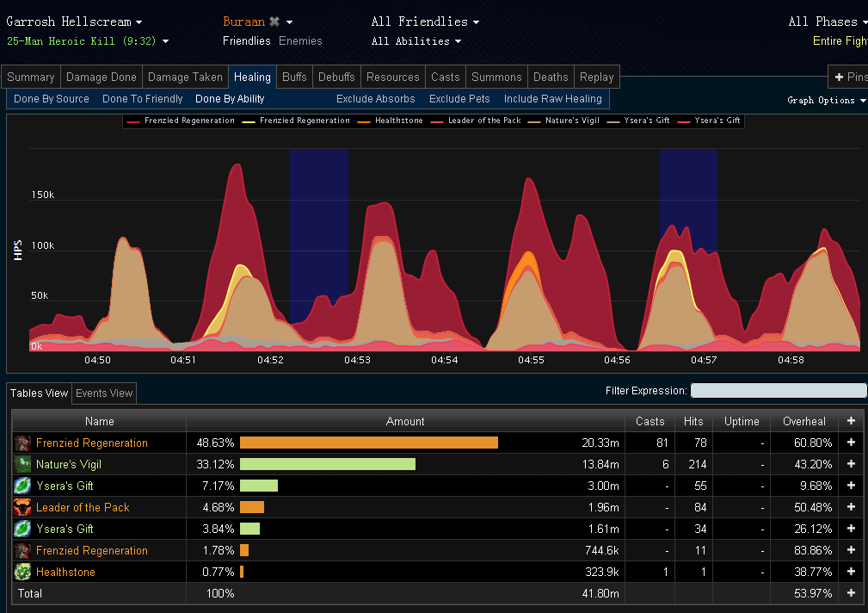Click the Healthstone ability icon in table
This screenshot has width=868, height=613.
pos(22,572)
